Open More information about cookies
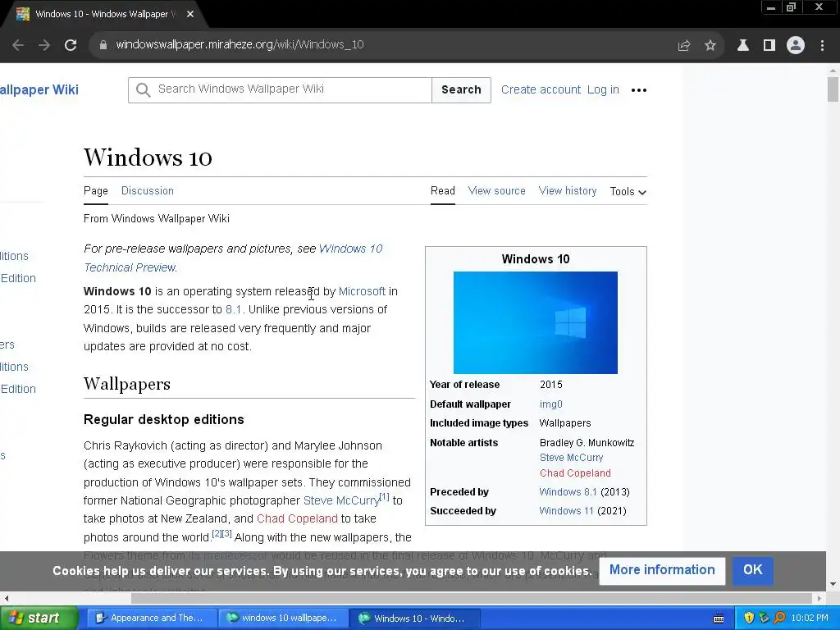 [662, 570]
